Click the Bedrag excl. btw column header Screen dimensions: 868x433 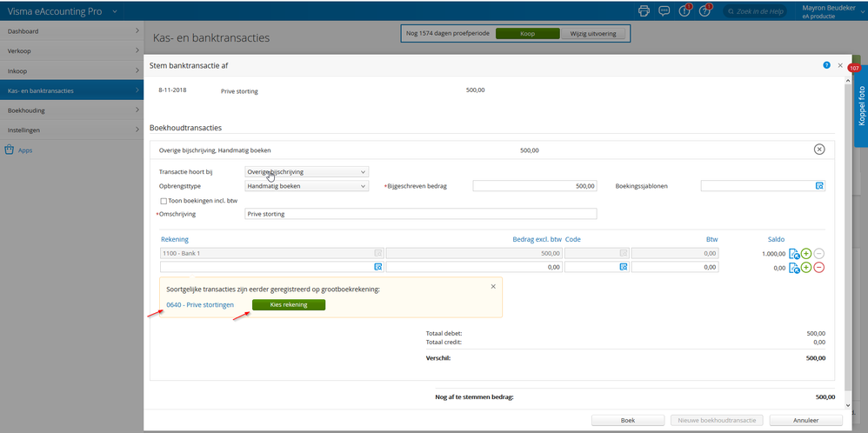(x=537, y=239)
